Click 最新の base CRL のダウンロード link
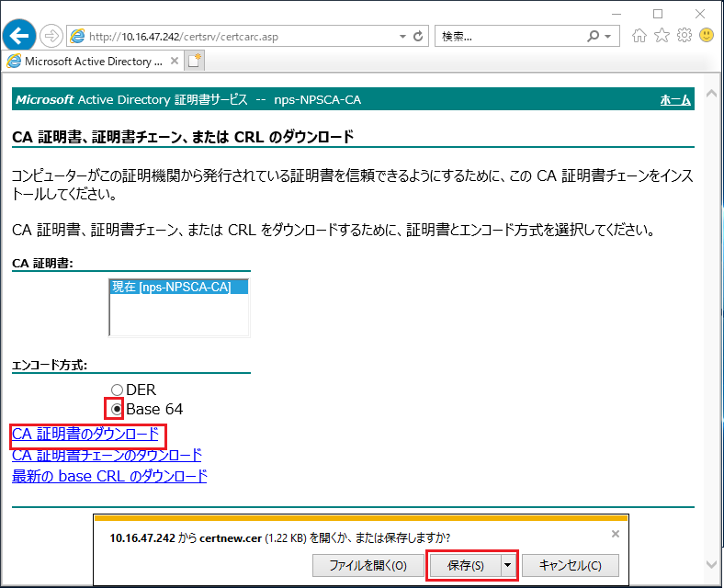724x588 pixels. [x=109, y=476]
